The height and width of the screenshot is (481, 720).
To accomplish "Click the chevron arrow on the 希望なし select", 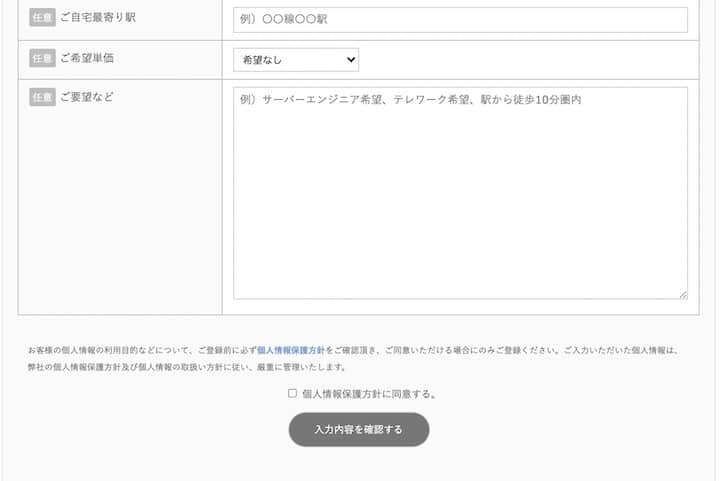I will [350, 61].
